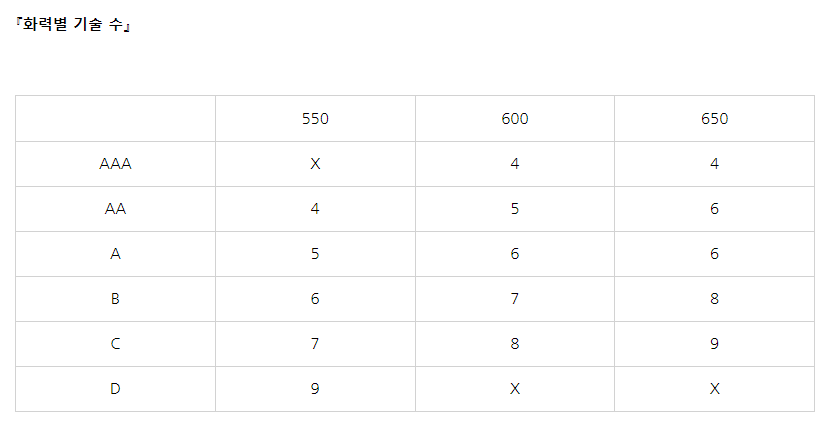Select the D row label cell
829x430 pixels.
click(x=116, y=389)
